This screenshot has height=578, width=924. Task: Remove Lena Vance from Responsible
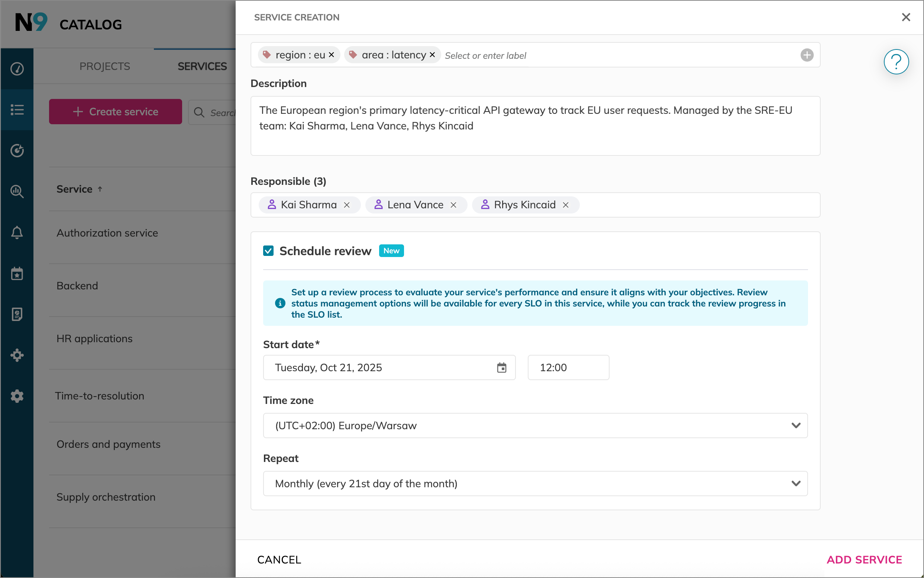tap(453, 205)
